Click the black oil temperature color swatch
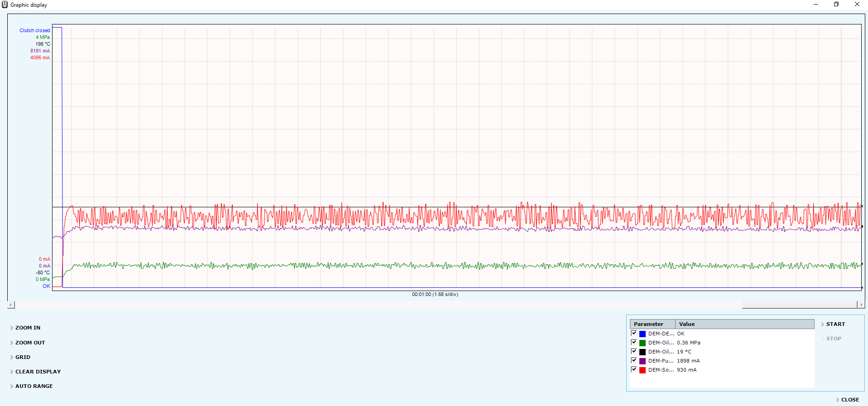868x406 pixels. [x=642, y=352]
